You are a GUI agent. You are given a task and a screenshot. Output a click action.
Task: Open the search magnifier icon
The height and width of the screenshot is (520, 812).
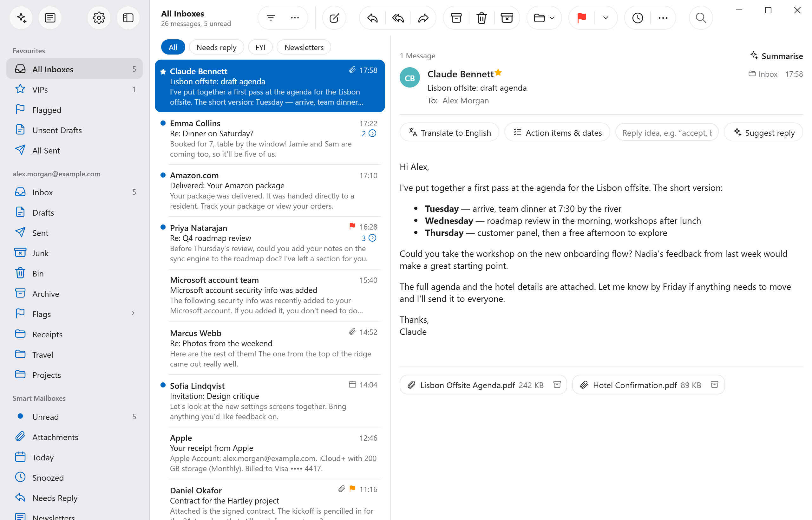[701, 18]
